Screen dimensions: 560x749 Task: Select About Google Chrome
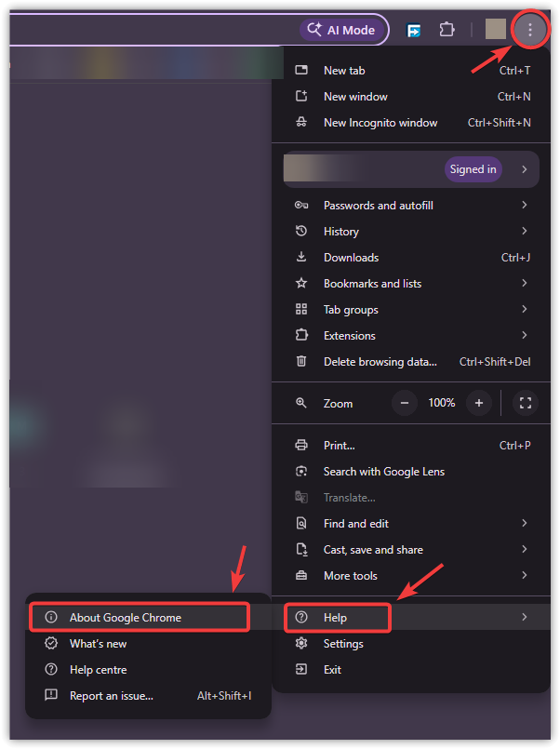tap(126, 617)
